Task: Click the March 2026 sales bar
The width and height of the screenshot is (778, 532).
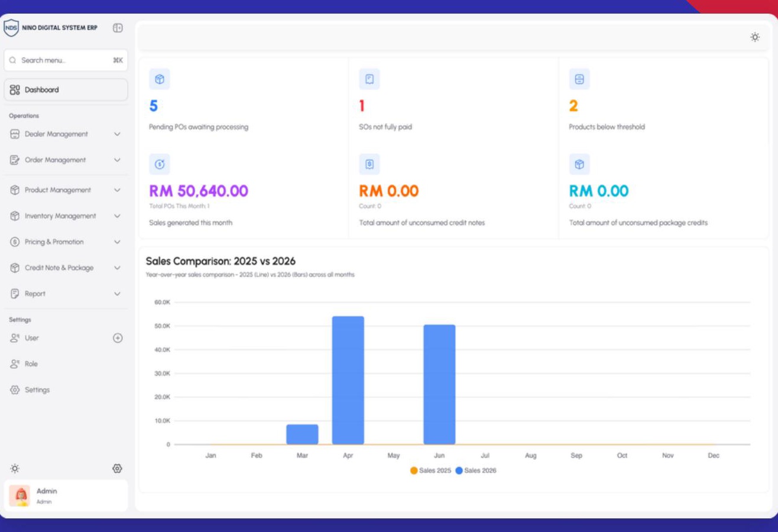Action: [x=302, y=434]
